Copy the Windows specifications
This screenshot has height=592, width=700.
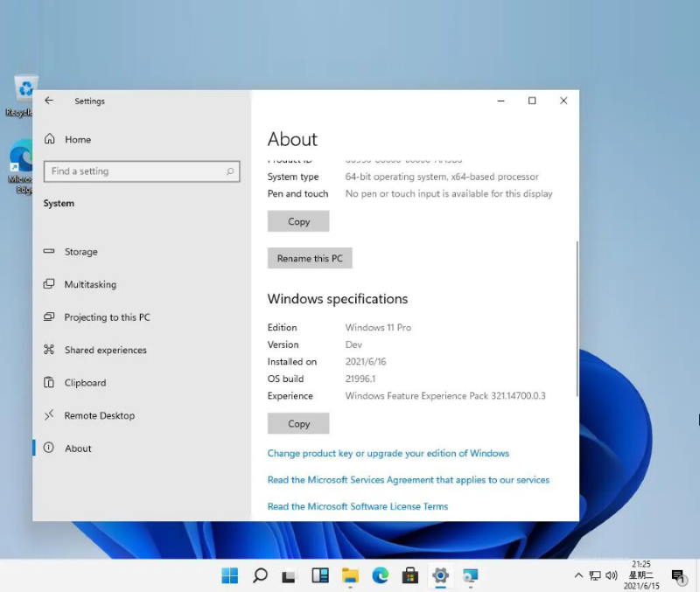tap(298, 423)
